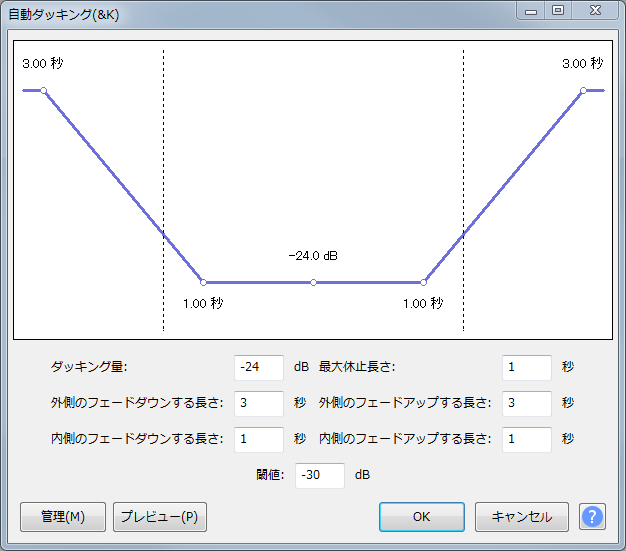
Task: Click the プレビュー(P) button
Action: (160, 517)
